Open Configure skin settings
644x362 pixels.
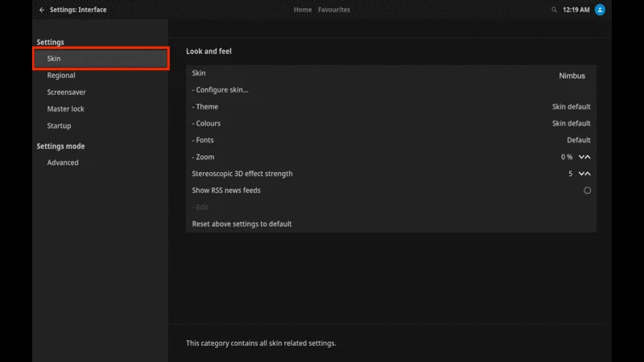click(391, 90)
